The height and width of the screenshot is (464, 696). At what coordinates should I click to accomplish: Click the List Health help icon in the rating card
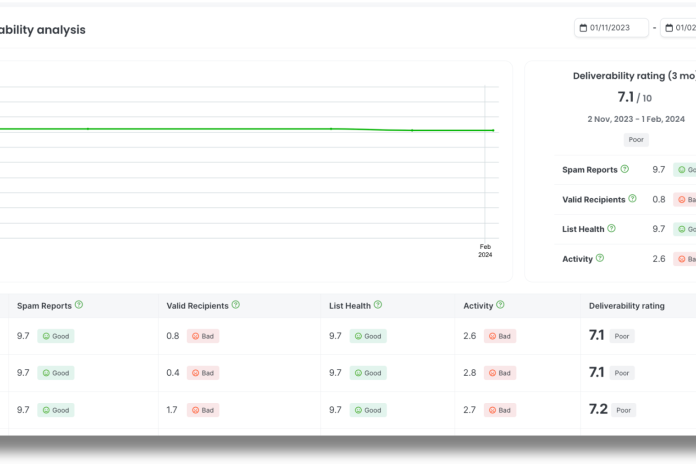[x=611, y=229]
